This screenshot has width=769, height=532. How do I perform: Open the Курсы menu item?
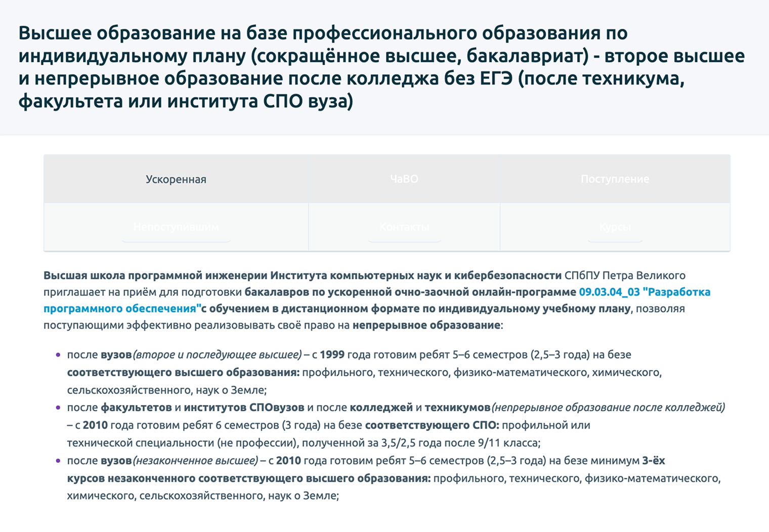[615, 227]
